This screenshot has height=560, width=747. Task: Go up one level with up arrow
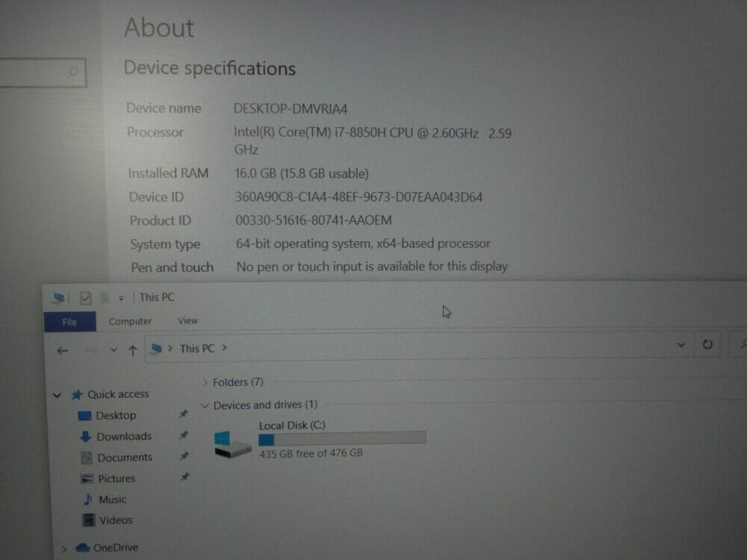[132, 351]
